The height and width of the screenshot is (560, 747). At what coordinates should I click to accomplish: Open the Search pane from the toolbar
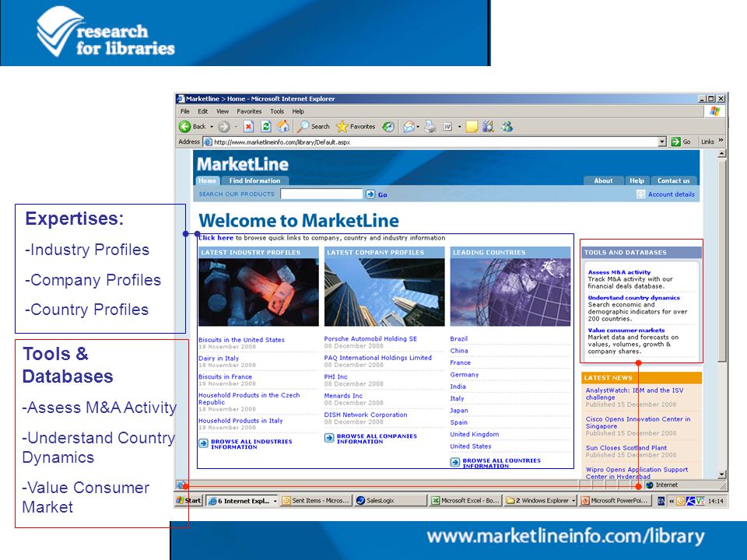(313, 127)
